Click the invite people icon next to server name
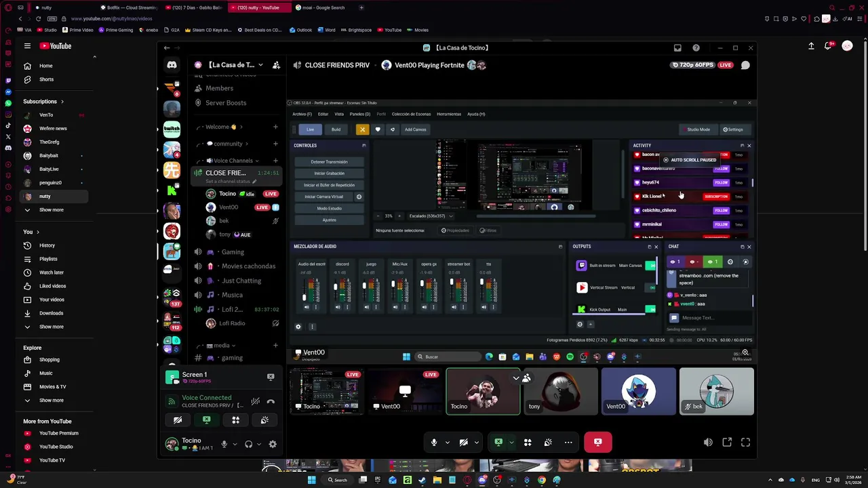This screenshot has width=868, height=488. [276, 65]
